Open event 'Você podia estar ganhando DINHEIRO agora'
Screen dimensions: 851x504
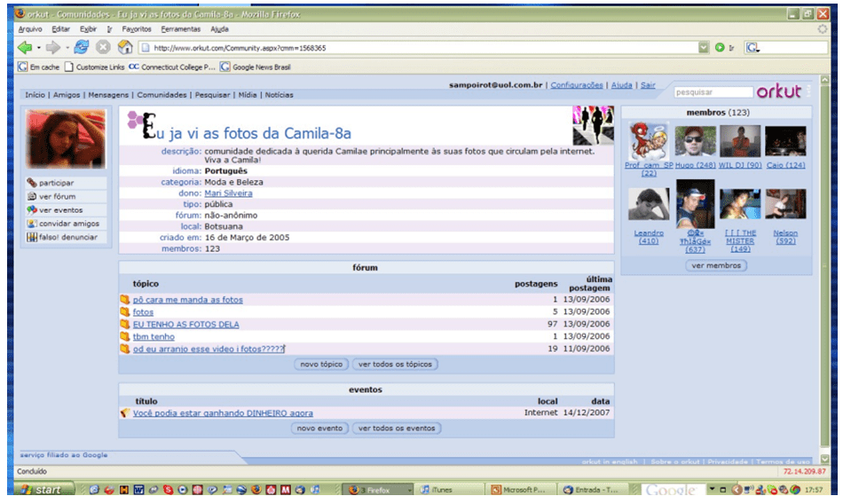223,413
